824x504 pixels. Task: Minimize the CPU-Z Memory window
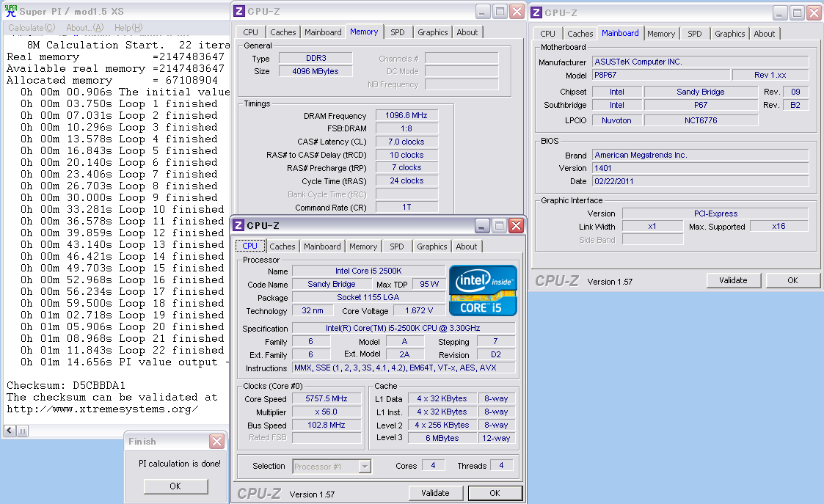coord(482,11)
